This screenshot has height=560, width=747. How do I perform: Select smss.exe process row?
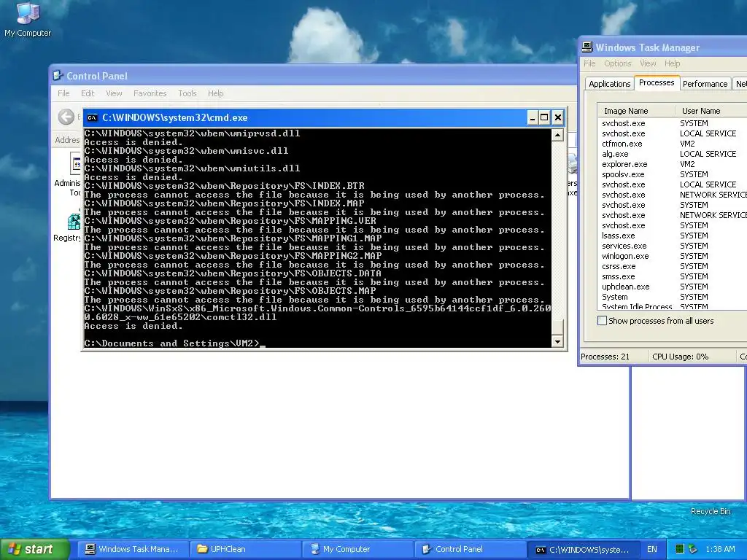click(672, 276)
